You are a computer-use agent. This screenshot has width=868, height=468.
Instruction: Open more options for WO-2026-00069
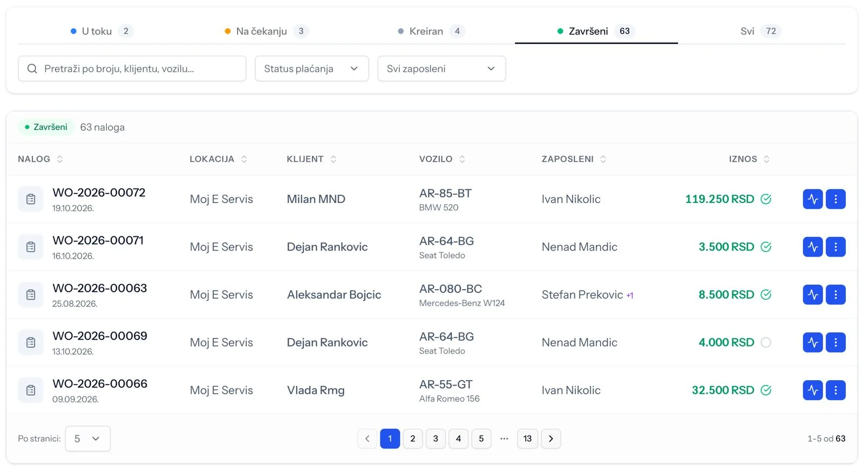(835, 342)
